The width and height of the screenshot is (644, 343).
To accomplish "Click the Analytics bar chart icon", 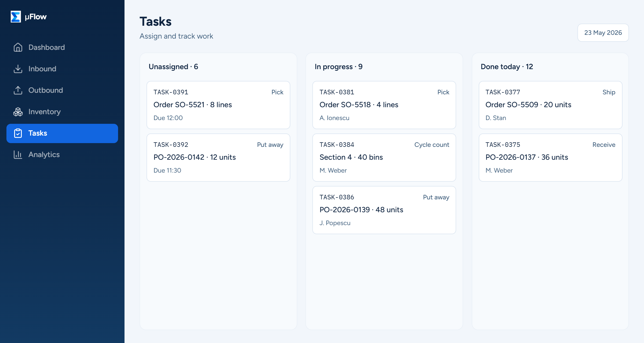I will 18,155.
